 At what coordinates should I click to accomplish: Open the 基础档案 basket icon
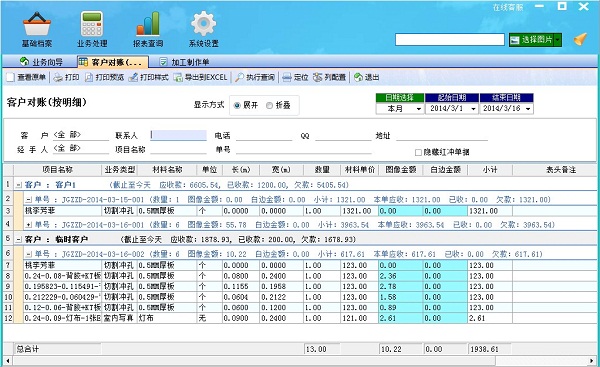pyautogui.click(x=37, y=24)
